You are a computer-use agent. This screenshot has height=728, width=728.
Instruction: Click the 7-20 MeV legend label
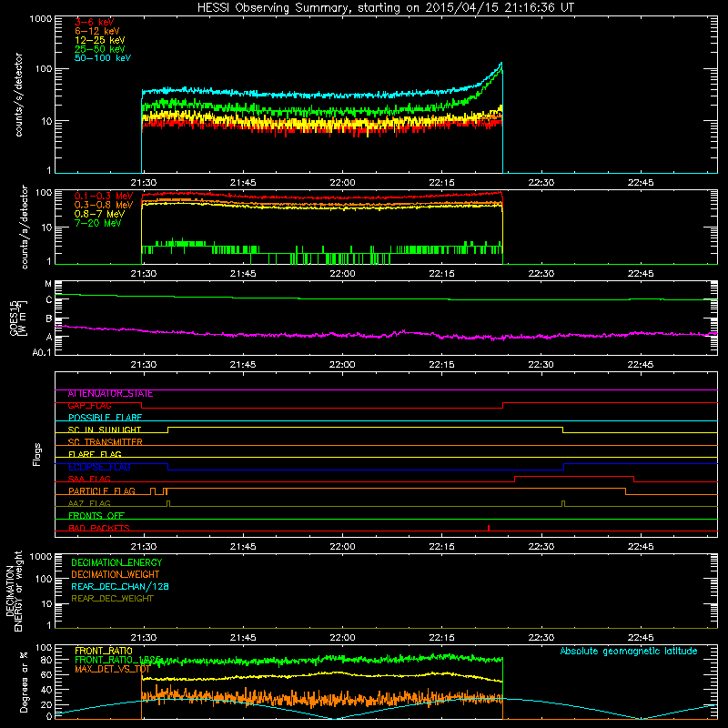[x=97, y=223]
